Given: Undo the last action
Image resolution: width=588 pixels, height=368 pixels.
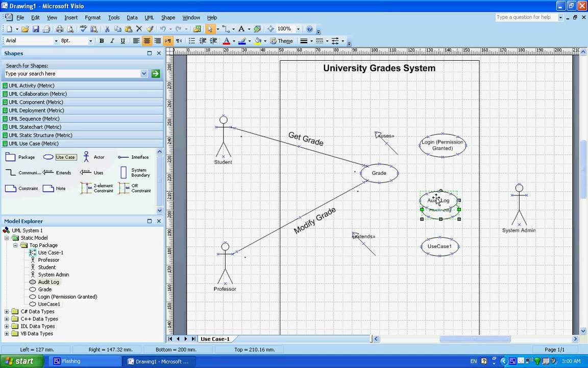Looking at the screenshot, I should tap(163, 29).
